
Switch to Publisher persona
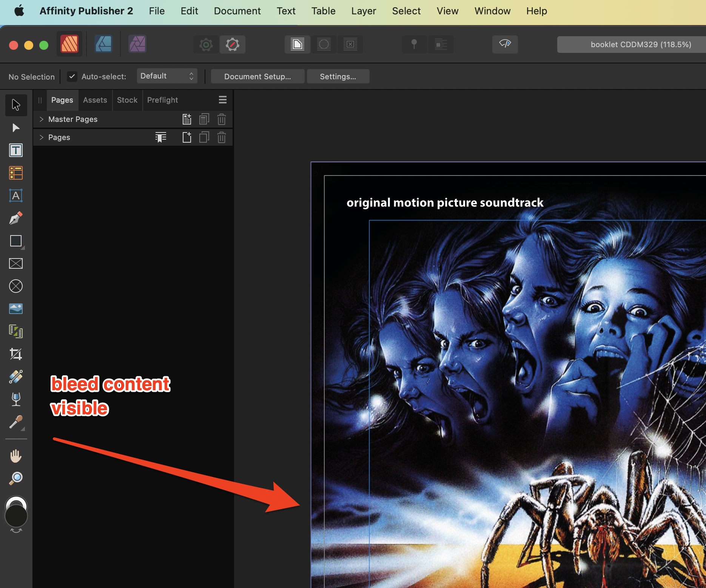click(x=69, y=44)
